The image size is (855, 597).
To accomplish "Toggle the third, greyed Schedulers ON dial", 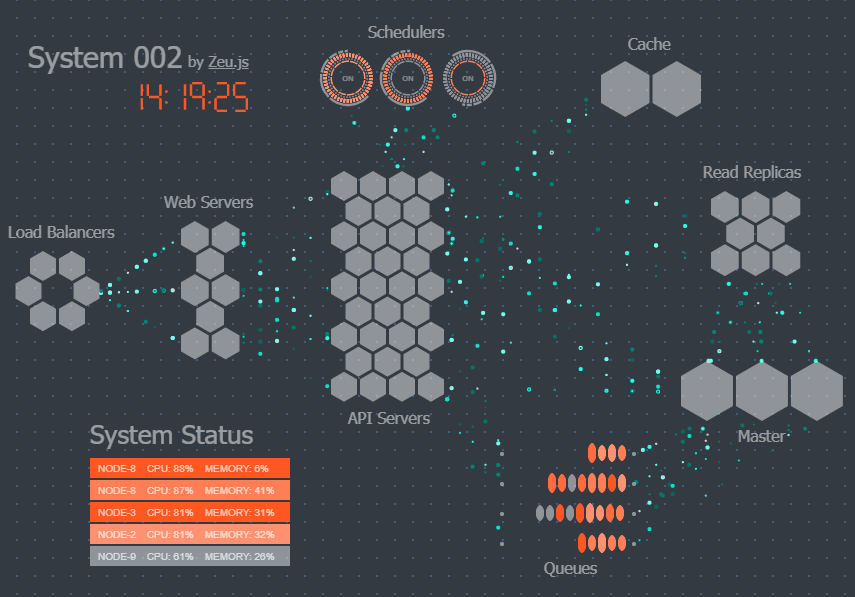I will [468, 79].
